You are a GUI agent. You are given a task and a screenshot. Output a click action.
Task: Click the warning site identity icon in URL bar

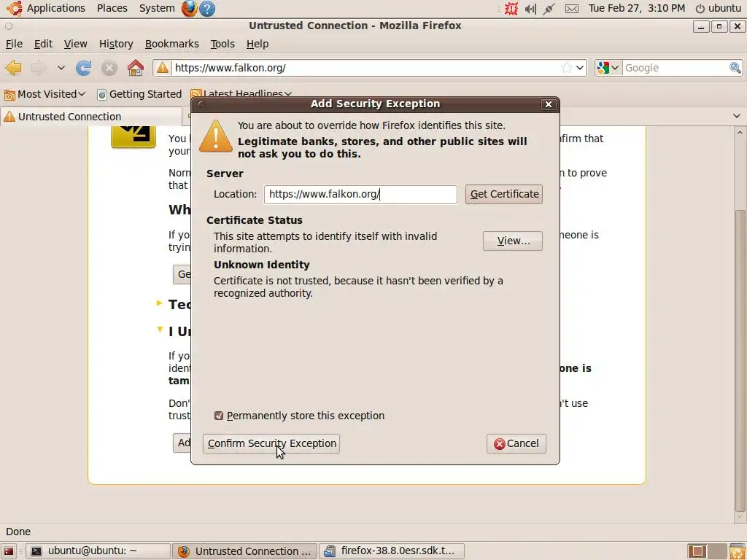point(163,68)
